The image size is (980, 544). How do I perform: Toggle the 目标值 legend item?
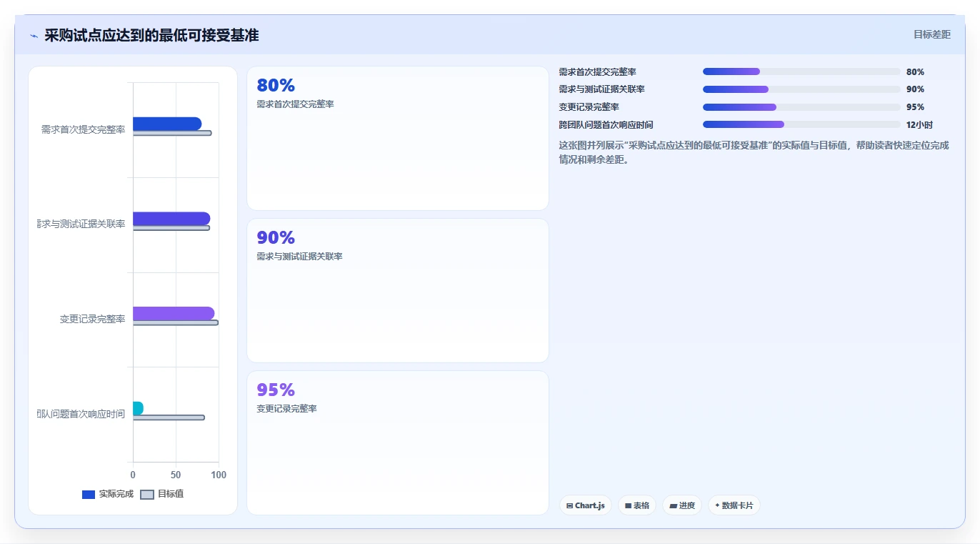click(x=162, y=494)
